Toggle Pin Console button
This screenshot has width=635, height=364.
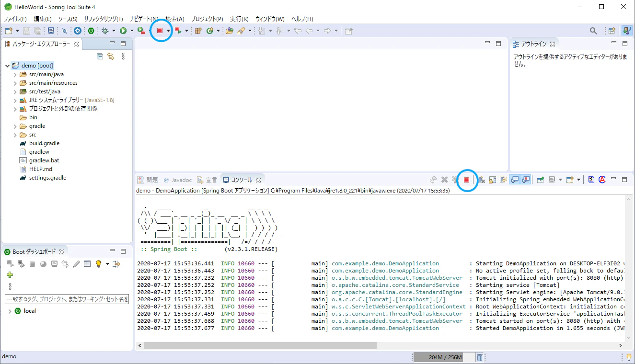(541, 180)
